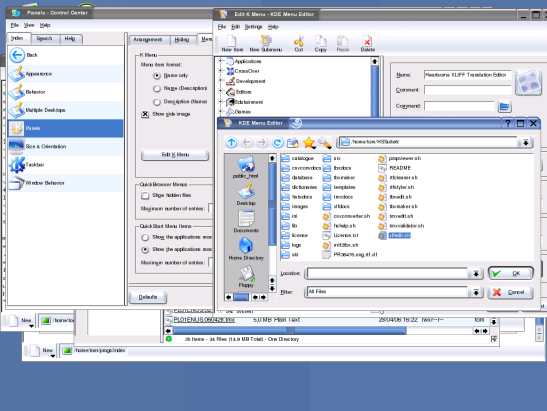
Task: Click the Cut scissors toolbar icon
Action: 299,44
